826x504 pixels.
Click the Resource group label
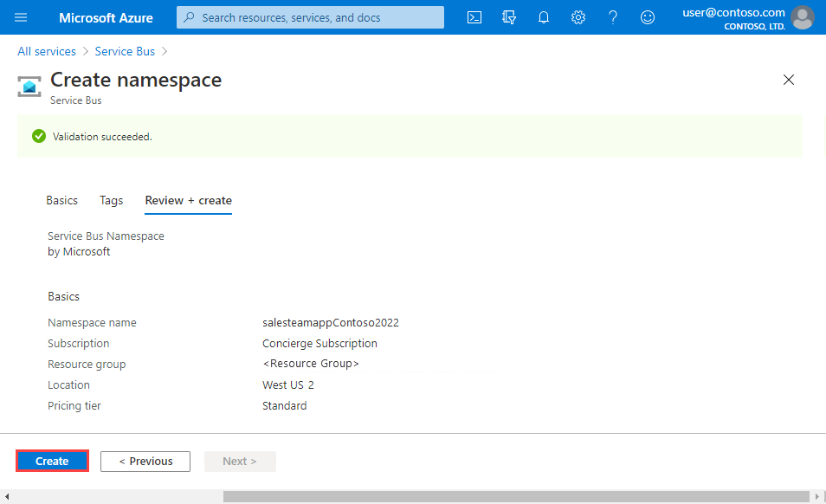pyautogui.click(x=87, y=365)
